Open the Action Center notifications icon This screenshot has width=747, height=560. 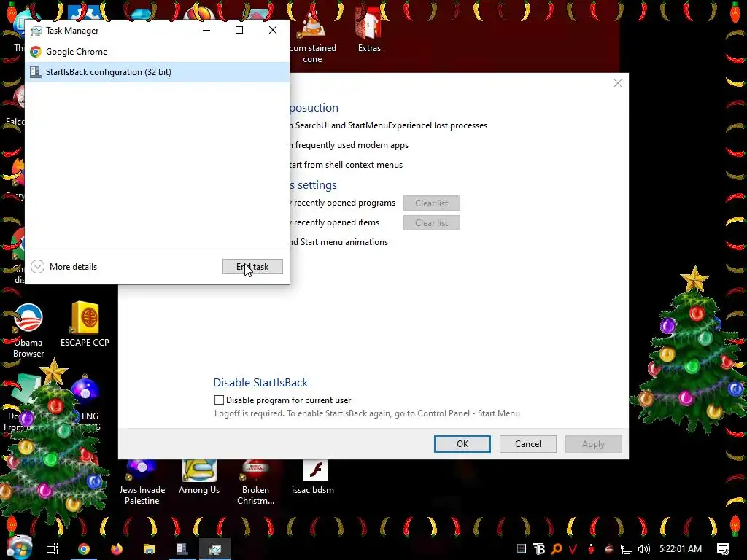pyautogui.click(x=723, y=549)
